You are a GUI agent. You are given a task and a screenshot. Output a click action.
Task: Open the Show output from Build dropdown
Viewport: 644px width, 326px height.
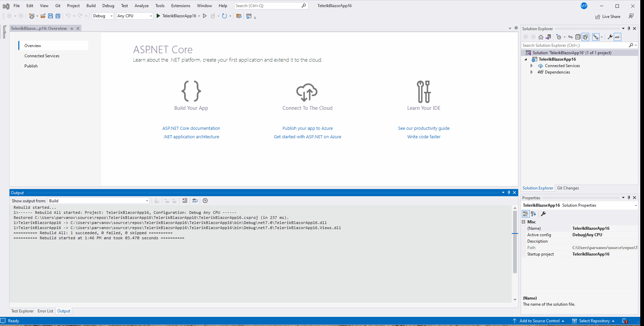99,201
